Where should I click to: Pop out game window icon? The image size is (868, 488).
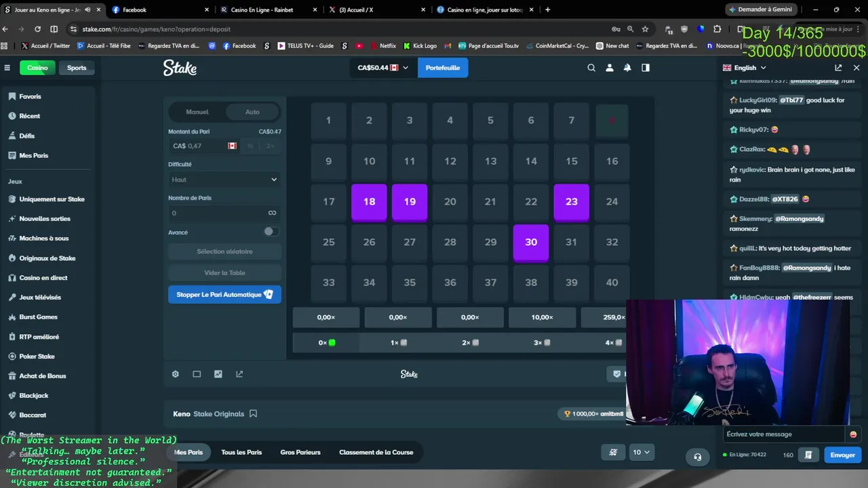point(239,374)
